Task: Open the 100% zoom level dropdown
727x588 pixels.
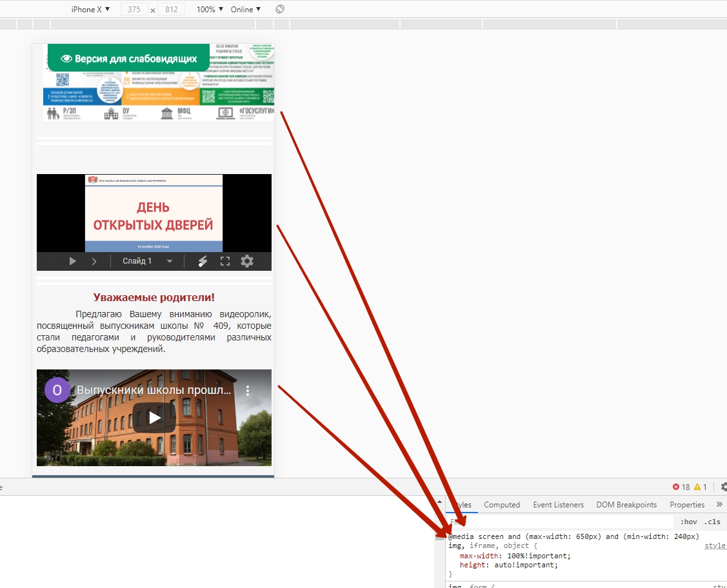Action: (x=210, y=9)
